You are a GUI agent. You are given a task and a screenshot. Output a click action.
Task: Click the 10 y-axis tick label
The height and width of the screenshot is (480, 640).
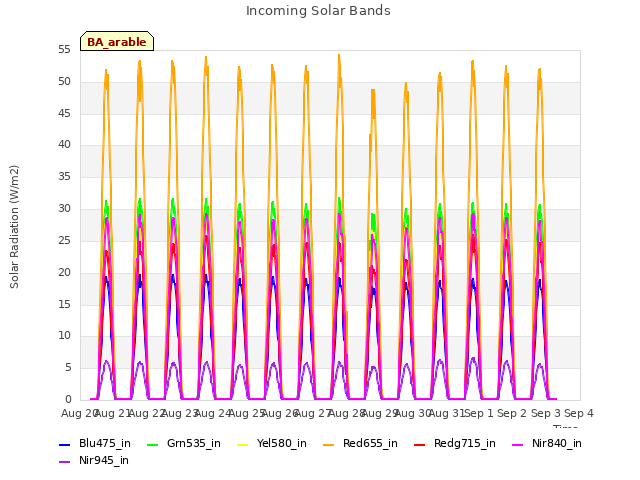(64, 336)
